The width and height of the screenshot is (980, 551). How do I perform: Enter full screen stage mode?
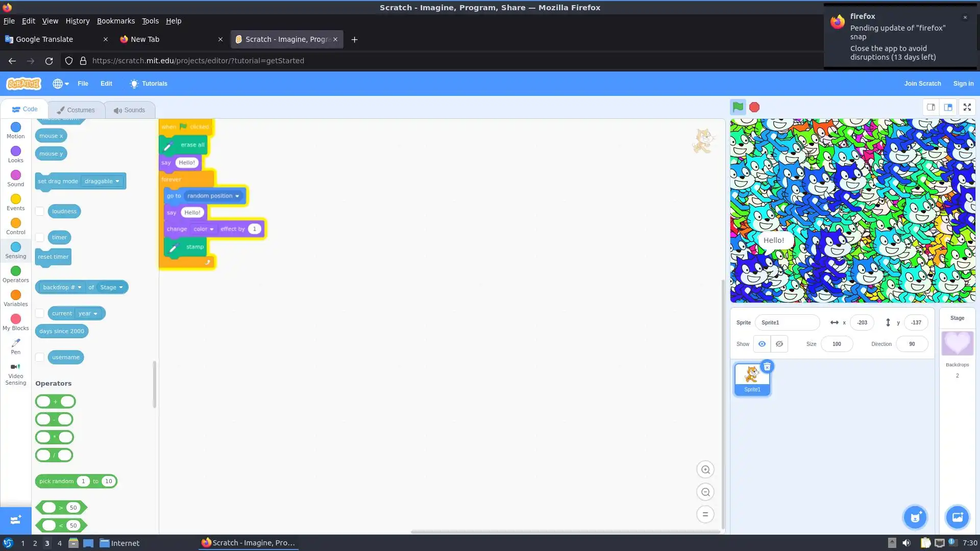point(967,107)
